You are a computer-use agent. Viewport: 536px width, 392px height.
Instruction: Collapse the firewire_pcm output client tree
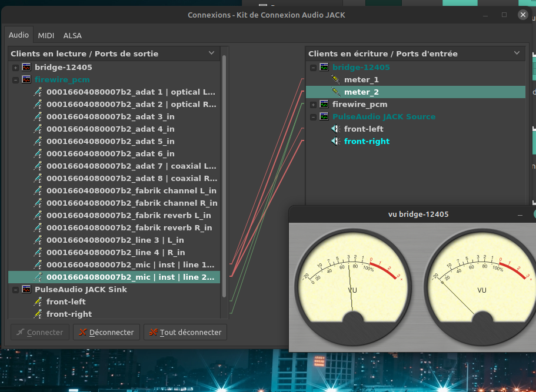pyautogui.click(x=15, y=79)
